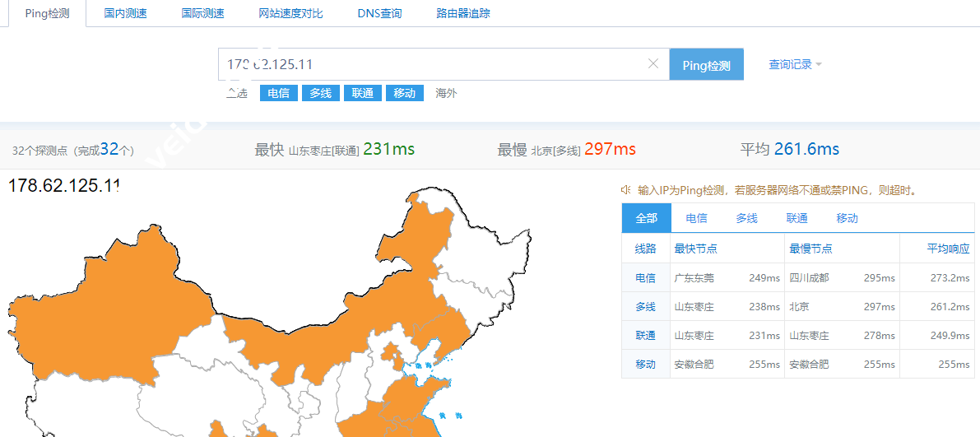This screenshot has height=437, width=980.
Task: Click the speaker notice icon
Action: [x=625, y=190]
